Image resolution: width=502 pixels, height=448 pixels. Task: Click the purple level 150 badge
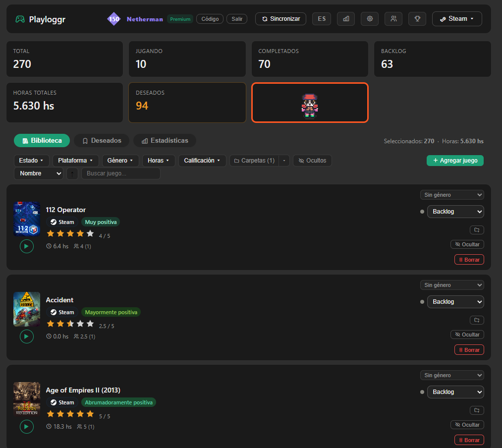(113, 19)
